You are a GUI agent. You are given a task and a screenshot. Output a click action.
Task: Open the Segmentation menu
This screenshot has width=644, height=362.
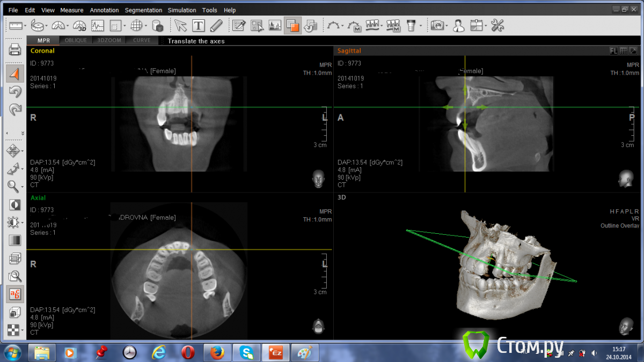[x=143, y=10]
